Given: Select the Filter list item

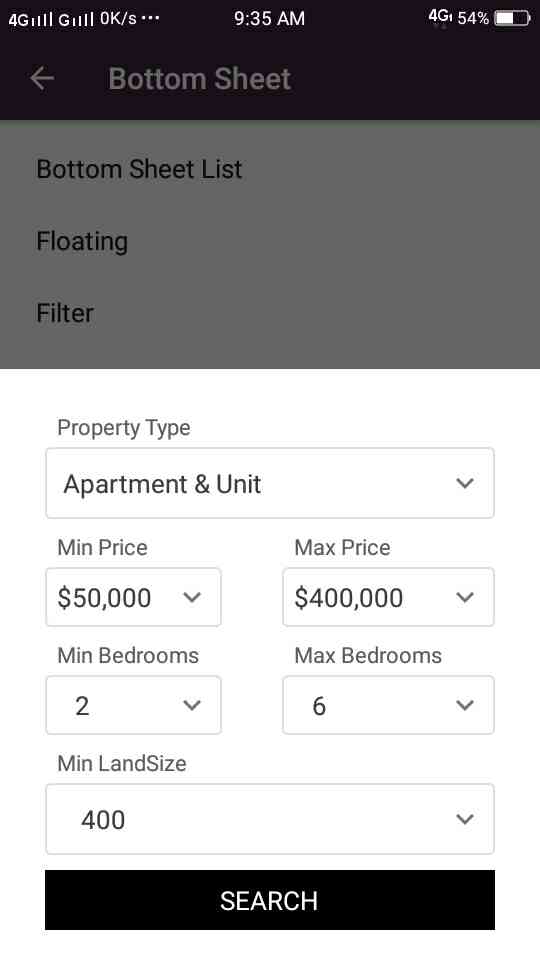Looking at the screenshot, I should pos(270,313).
